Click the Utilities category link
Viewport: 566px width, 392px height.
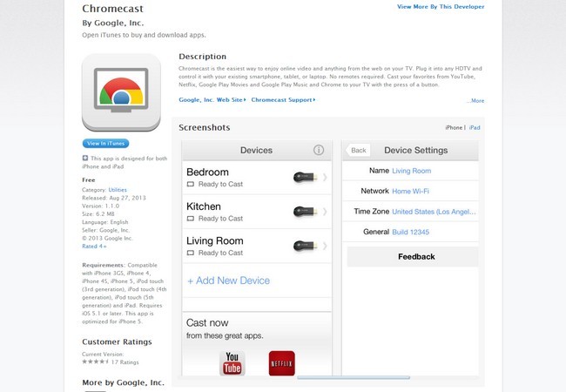(118, 190)
